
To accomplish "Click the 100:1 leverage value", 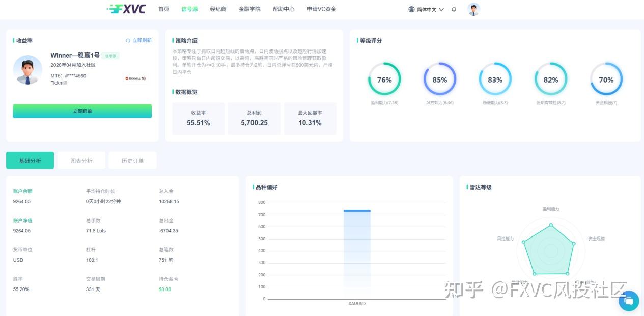I will 92,260.
